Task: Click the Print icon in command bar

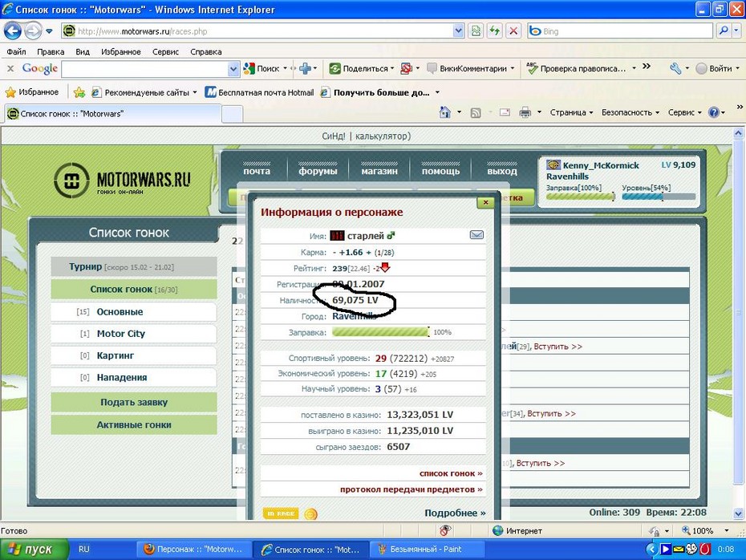Action: click(x=525, y=113)
